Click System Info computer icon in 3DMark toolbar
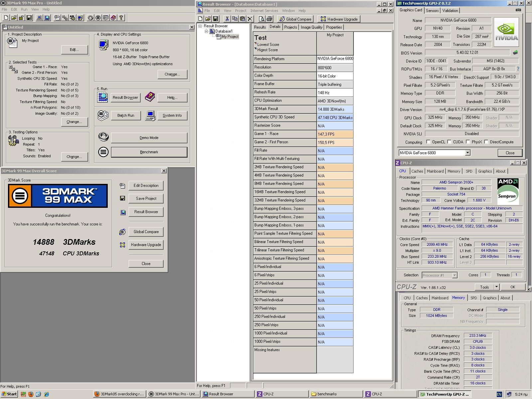The image size is (532, 399). tap(39, 18)
